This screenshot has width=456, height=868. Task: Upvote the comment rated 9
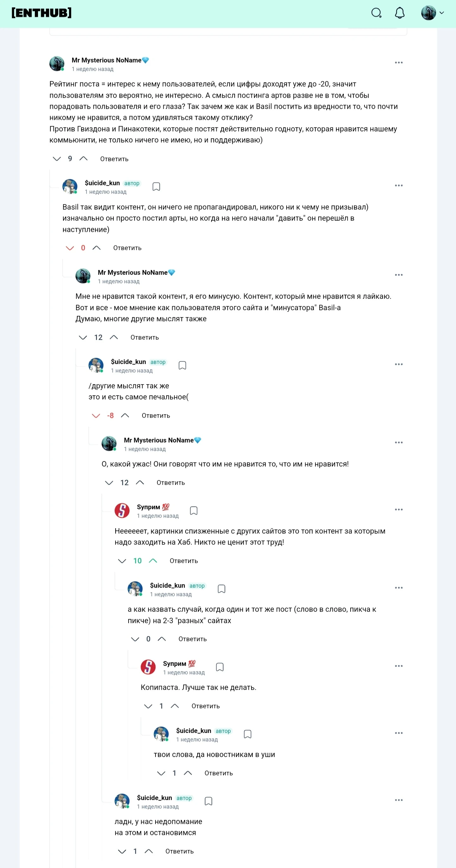pyautogui.click(x=83, y=159)
